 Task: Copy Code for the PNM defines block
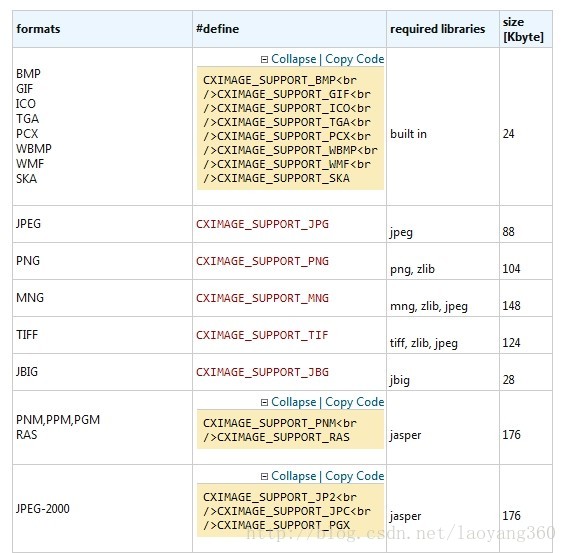(x=354, y=402)
